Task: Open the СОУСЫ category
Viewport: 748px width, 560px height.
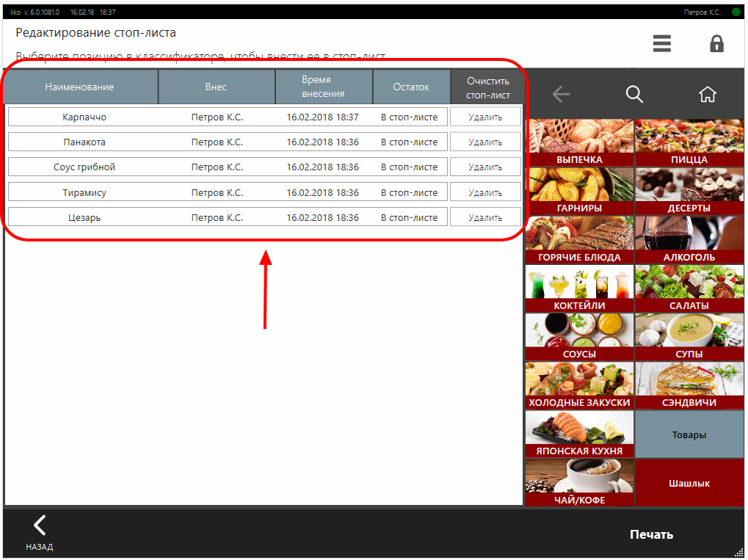Action: [579, 336]
